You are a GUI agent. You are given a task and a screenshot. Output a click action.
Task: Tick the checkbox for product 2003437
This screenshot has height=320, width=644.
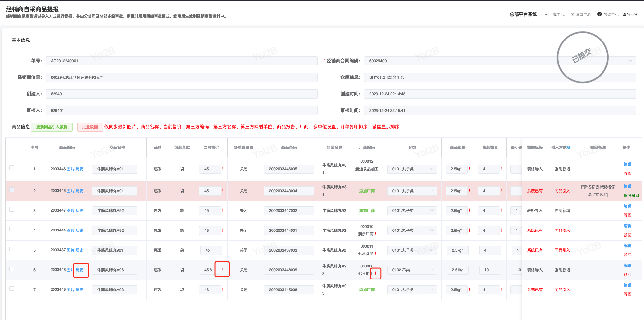pyautogui.click(x=12, y=249)
